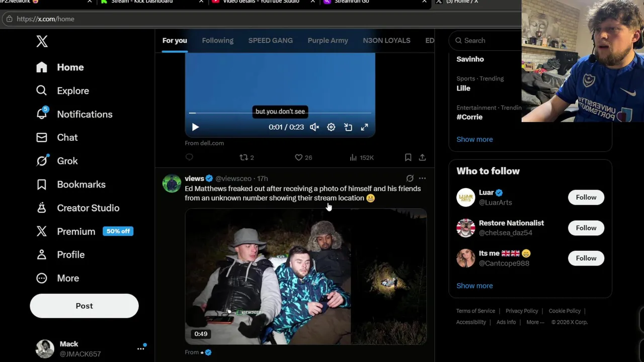Screen dimensions: 644x362
Task: Open Restore Nationalist profile avatar
Action: click(465, 228)
